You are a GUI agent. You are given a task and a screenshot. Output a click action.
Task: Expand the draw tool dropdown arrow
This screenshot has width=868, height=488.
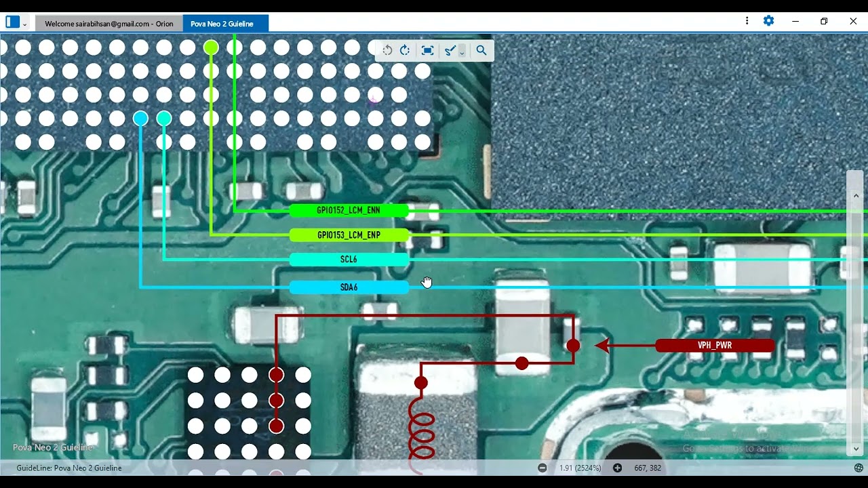coord(462,52)
